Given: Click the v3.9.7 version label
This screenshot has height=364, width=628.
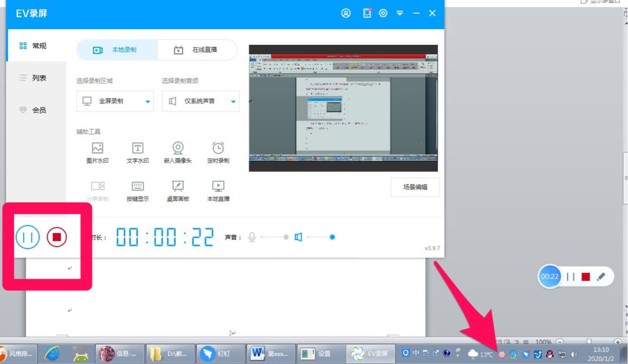Looking at the screenshot, I should [431, 248].
